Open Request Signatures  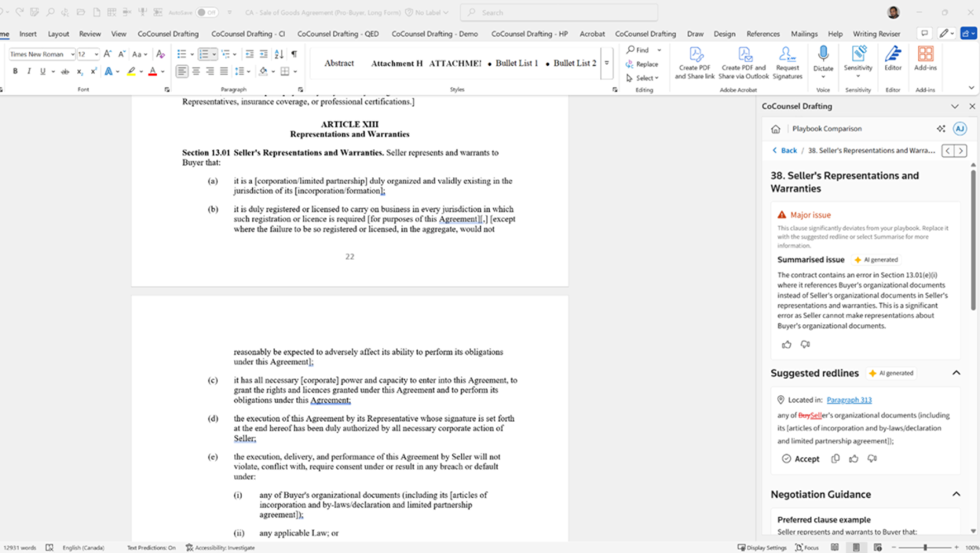(788, 63)
